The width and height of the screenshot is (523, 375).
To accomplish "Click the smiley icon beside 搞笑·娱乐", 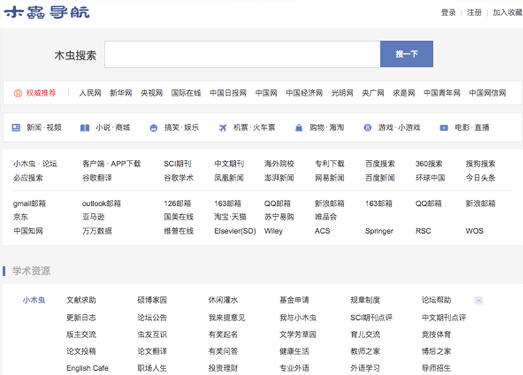I will click(153, 128).
